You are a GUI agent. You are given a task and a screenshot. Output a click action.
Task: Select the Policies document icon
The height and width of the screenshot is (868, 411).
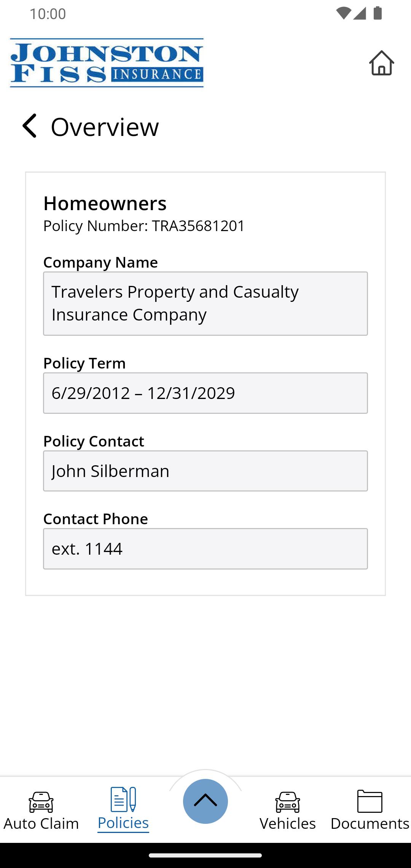point(123,799)
